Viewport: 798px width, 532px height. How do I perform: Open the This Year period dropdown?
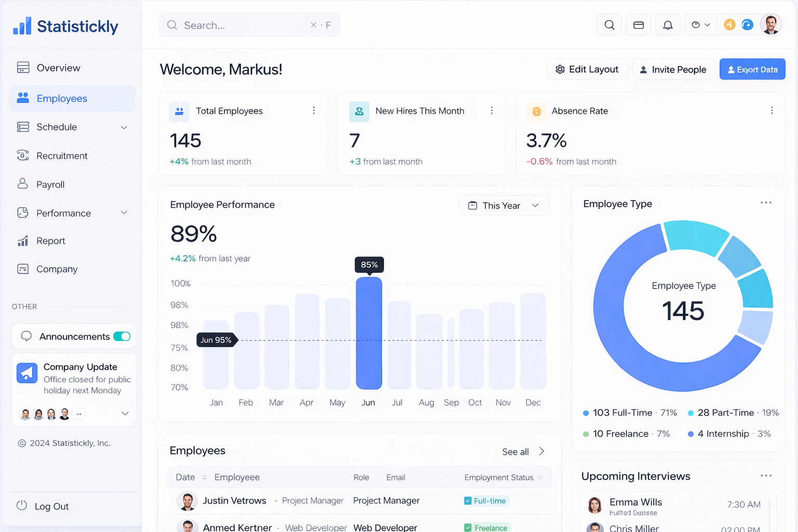pyautogui.click(x=503, y=206)
